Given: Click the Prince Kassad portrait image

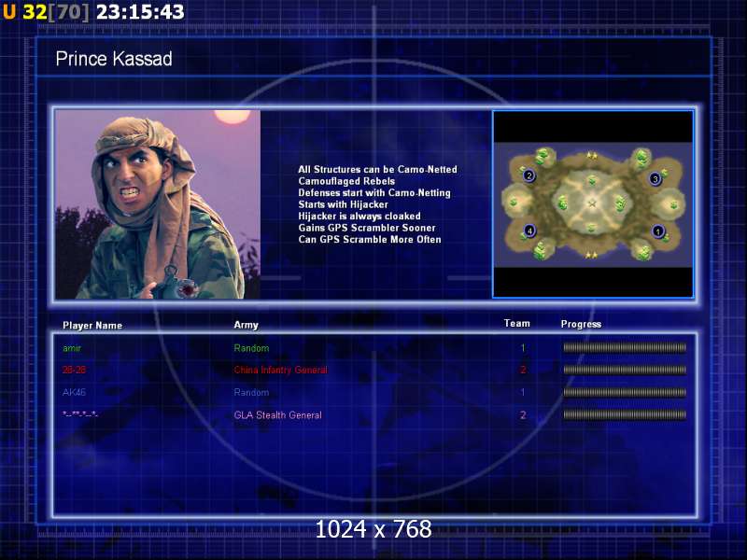Looking at the screenshot, I should click(x=158, y=204).
